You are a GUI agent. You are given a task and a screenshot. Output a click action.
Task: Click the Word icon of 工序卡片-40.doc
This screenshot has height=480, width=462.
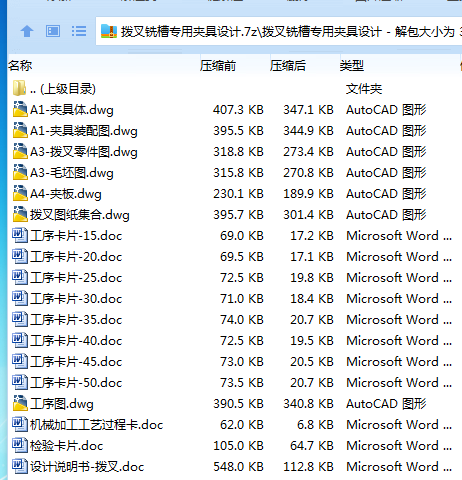tap(20, 340)
